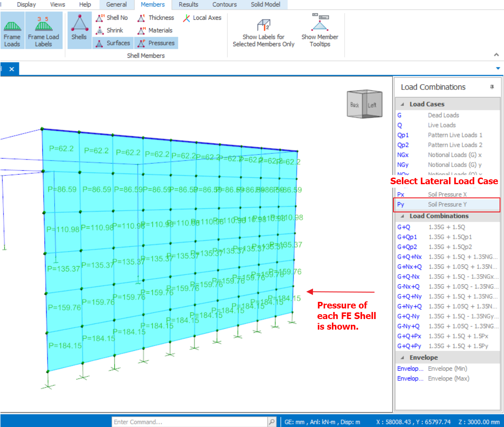Image resolution: width=504 pixels, height=427 pixels.
Task: Toggle shell Surfaces display off
Action: click(x=113, y=43)
